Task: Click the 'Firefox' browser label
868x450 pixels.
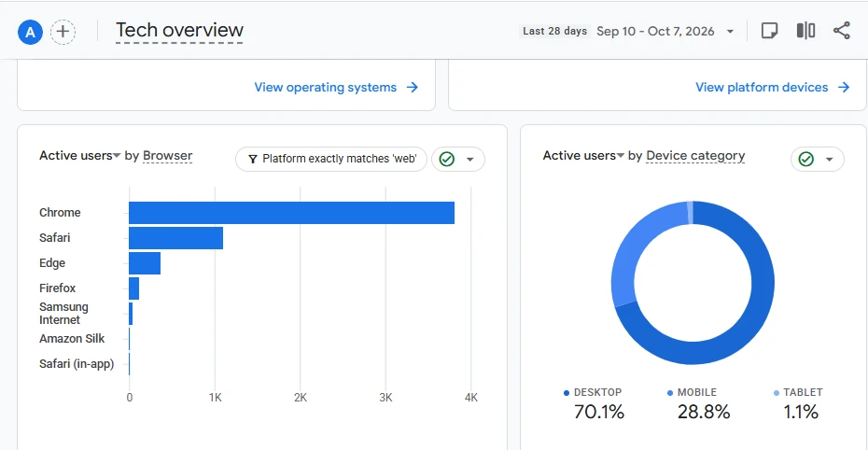Action: [58, 288]
